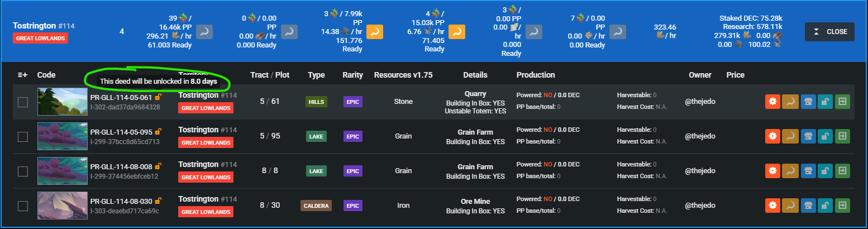Open caldera thumbnail of PR-GLL-114-08-030
The width and height of the screenshot is (868, 229).
(x=63, y=206)
